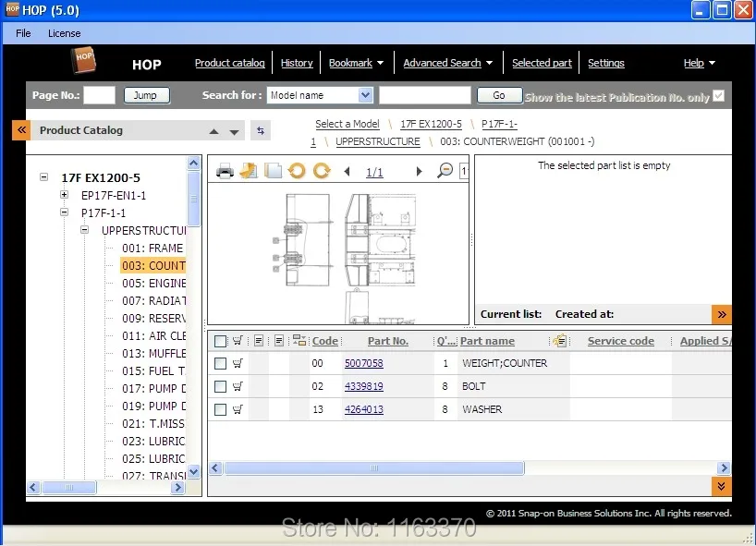Viewport: 756px width, 546px height.
Task: Add BOLT 4339819 to cart
Action: [x=238, y=386]
